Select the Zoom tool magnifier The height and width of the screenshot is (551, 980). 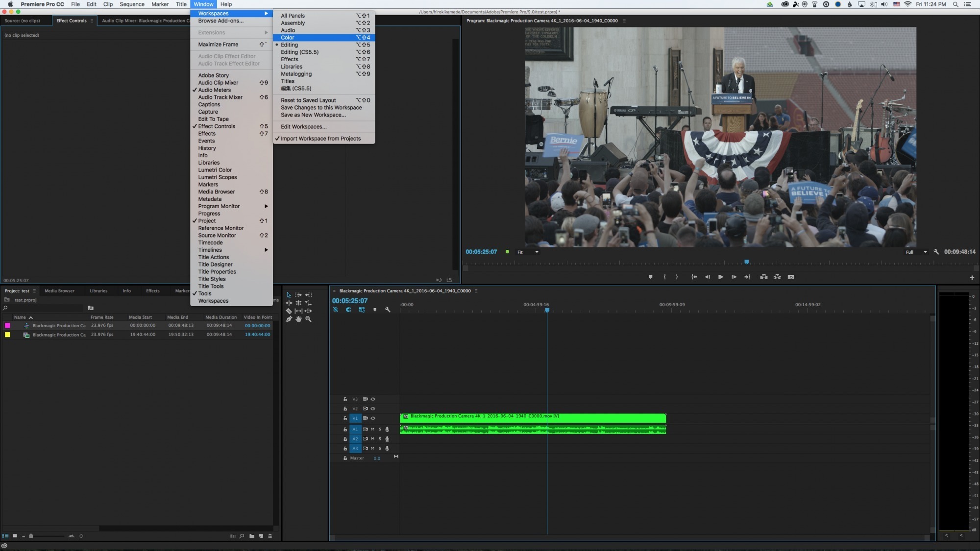pos(308,319)
